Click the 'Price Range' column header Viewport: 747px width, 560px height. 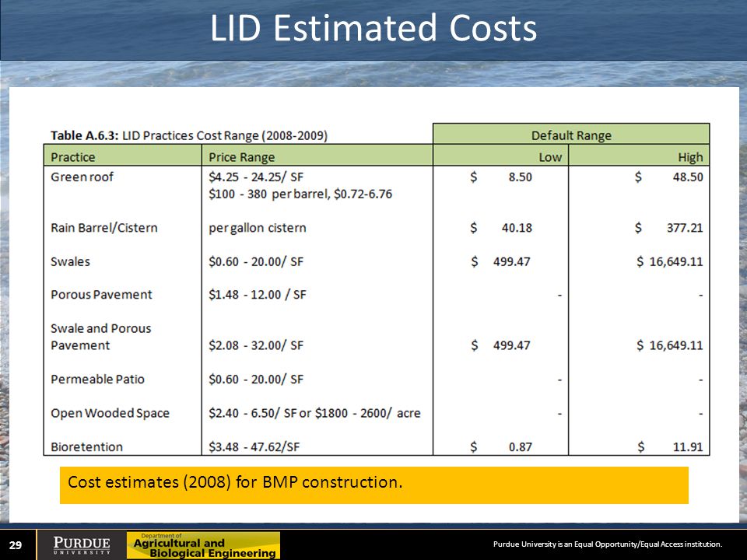317,156
